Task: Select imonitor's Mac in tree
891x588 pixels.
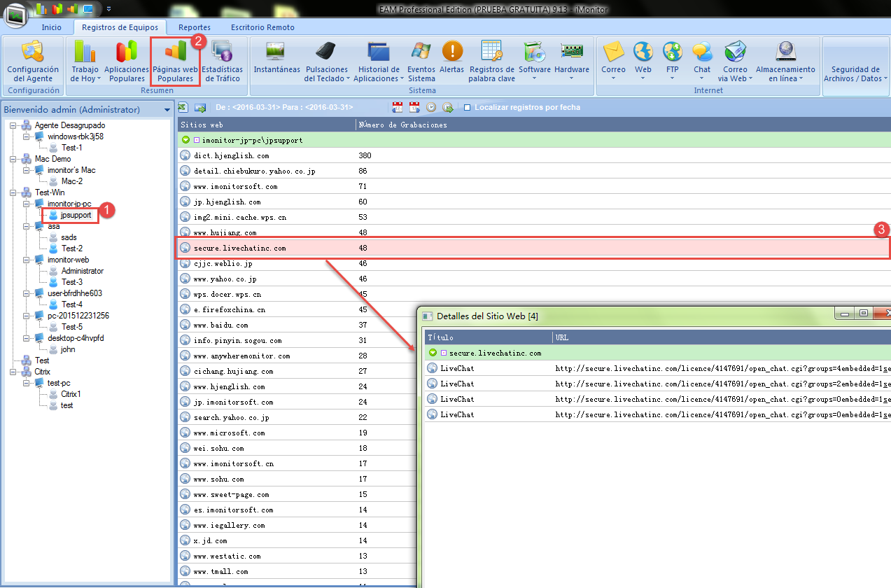Action: point(71,170)
